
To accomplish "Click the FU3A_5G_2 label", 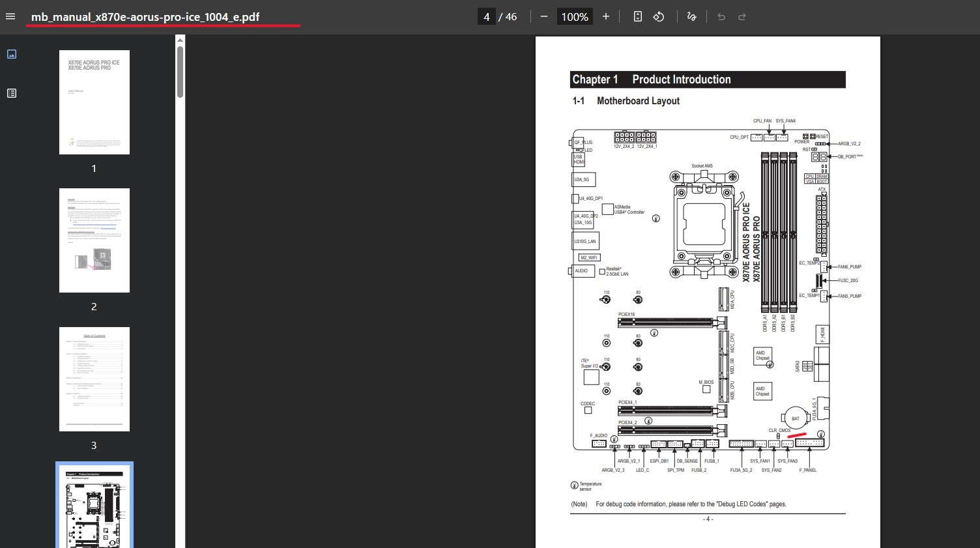I will [x=742, y=470].
